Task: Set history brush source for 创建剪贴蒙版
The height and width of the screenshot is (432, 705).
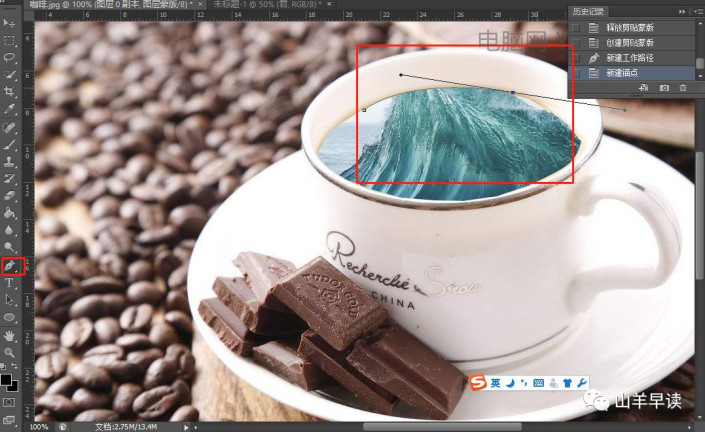Action: click(576, 43)
